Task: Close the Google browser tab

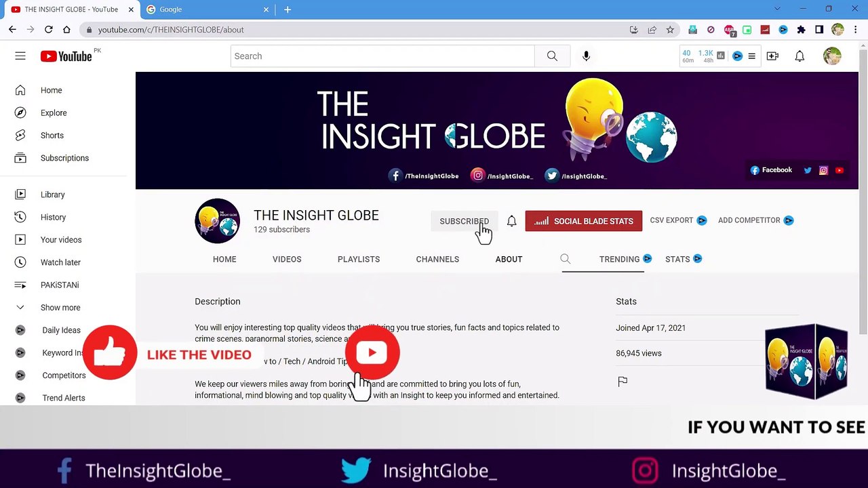Action: coord(266,9)
